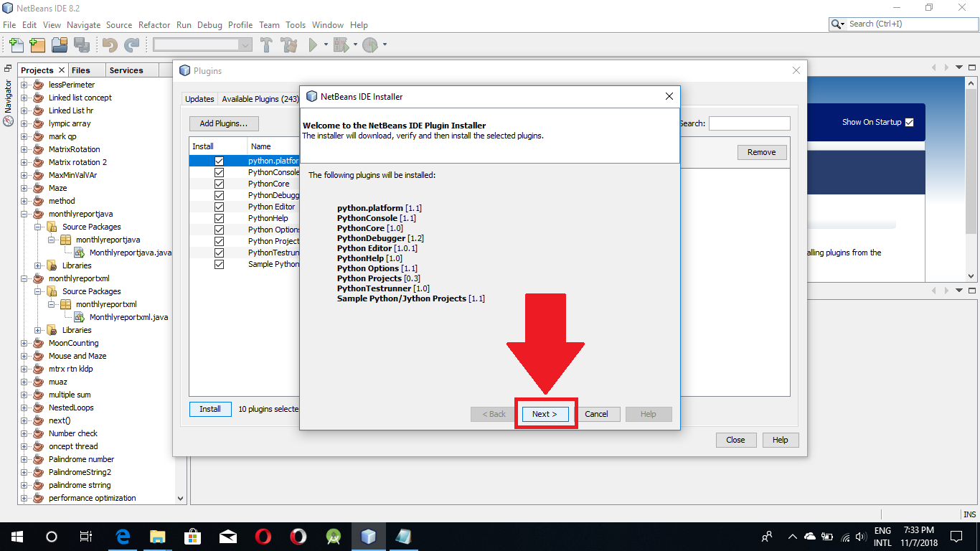Viewport: 980px width, 551px height.
Task: Expand the MoonCounting project node
Action: [24, 343]
